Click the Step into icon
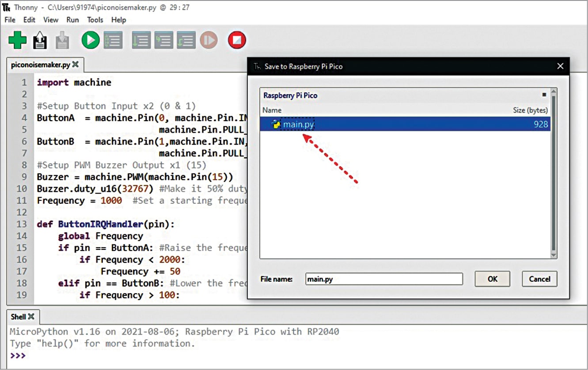The image size is (588, 370). click(x=163, y=40)
